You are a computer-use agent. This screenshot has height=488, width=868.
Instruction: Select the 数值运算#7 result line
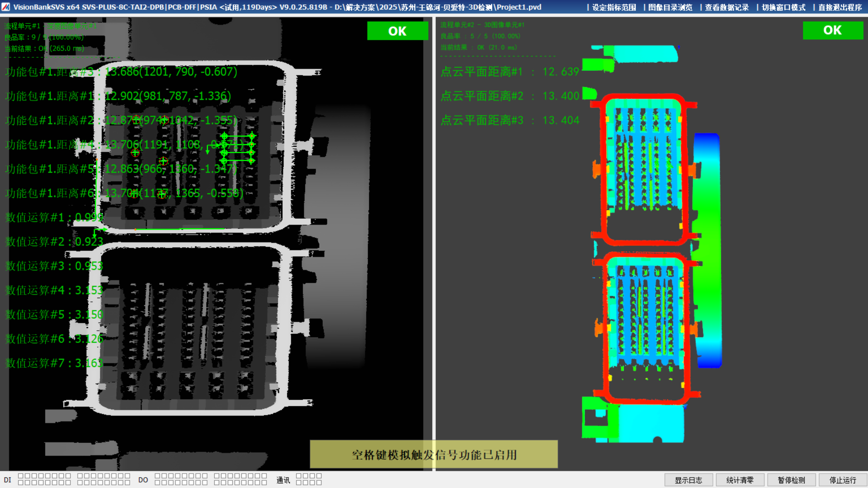tap(54, 363)
